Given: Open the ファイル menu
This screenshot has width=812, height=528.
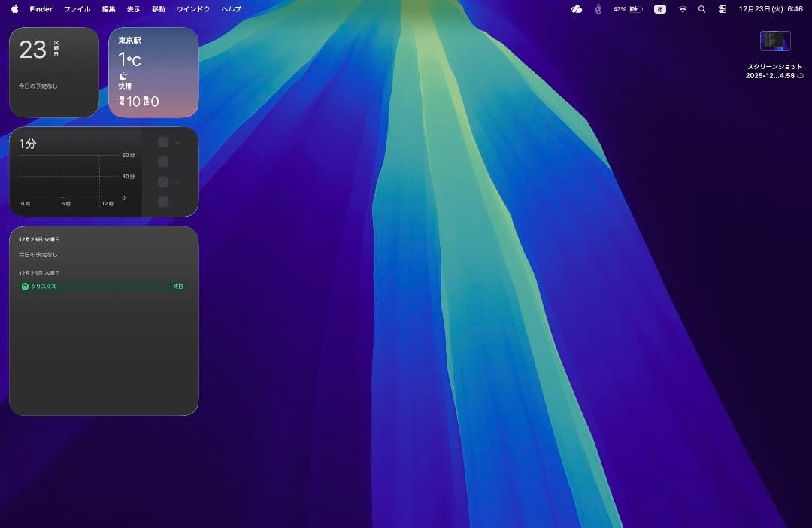Looking at the screenshot, I should pyautogui.click(x=77, y=9).
